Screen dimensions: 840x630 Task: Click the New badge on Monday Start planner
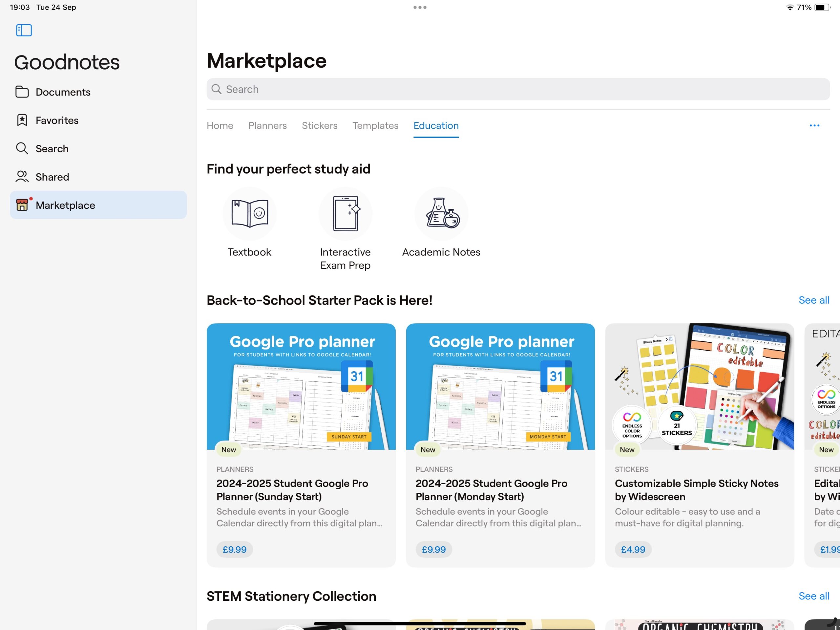[428, 449]
